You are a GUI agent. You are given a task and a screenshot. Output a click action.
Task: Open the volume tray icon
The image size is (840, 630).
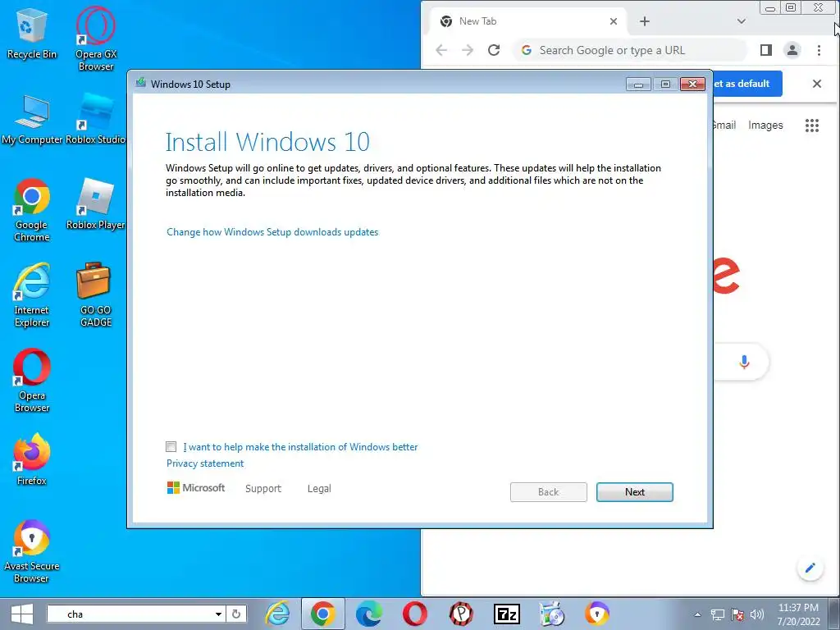(757, 614)
